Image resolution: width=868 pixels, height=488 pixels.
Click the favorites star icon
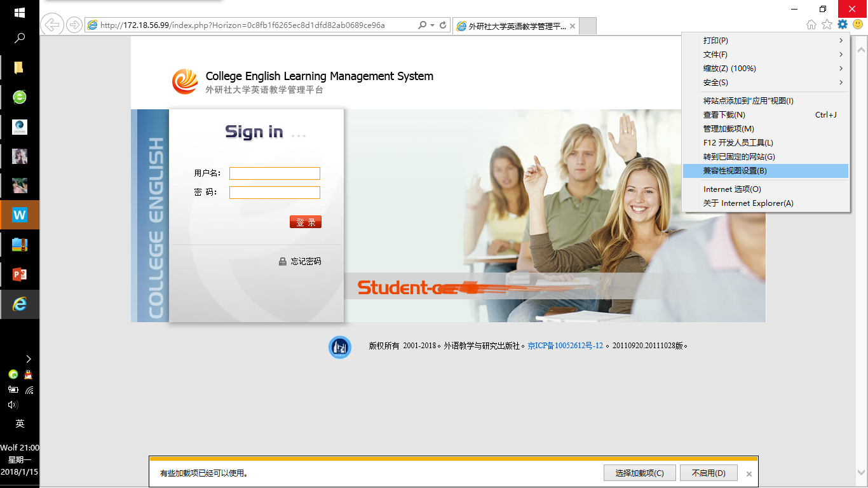[x=827, y=25]
